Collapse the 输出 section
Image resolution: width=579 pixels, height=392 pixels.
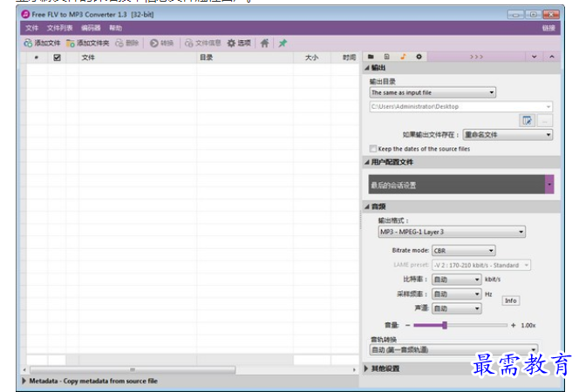point(367,68)
